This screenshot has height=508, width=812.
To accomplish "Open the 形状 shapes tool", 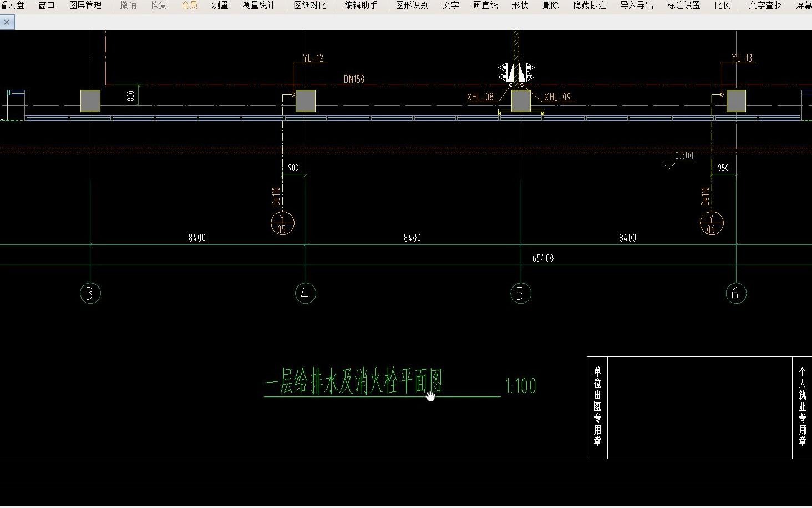I will (520, 6).
